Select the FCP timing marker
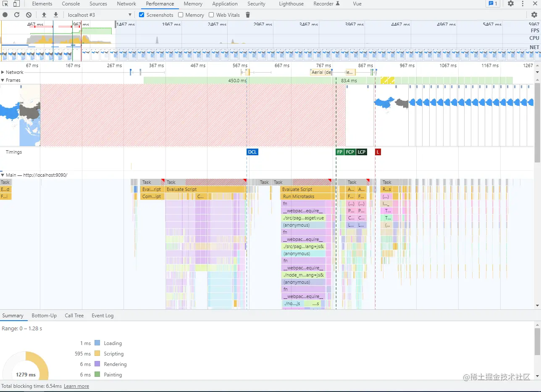541x392 pixels. coord(350,152)
